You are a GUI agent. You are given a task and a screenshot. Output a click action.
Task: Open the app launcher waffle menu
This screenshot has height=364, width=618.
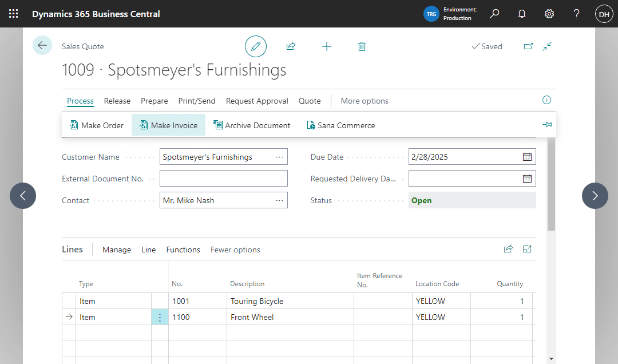point(13,14)
